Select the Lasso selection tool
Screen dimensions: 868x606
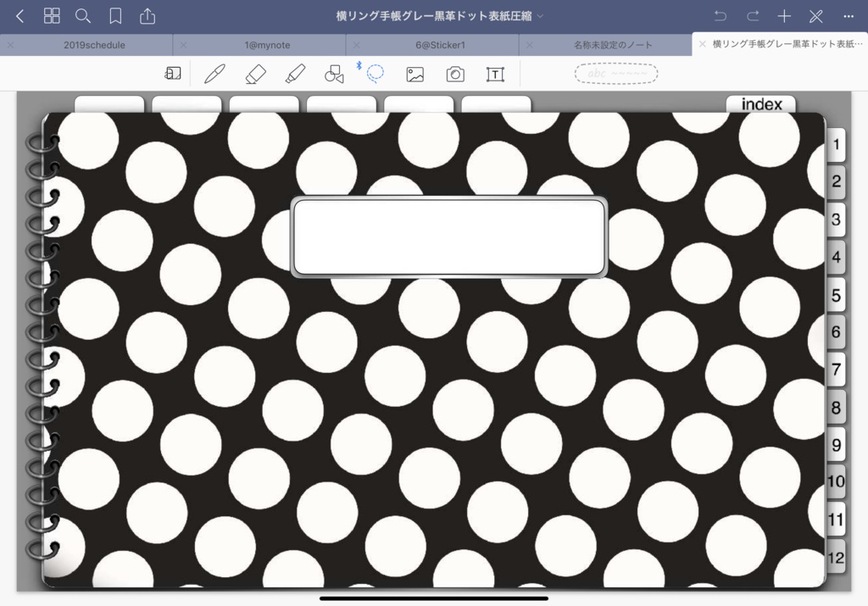point(374,74)
